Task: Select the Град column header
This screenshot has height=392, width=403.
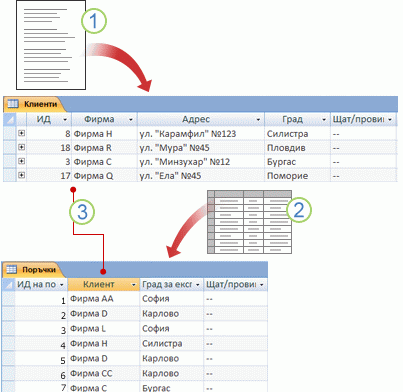Action: (297, 119)
